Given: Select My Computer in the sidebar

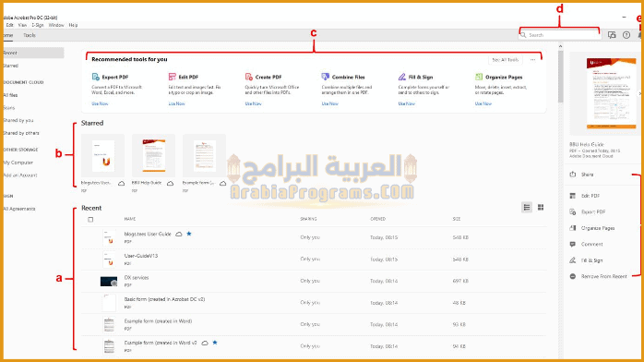Looking at the screenshot, I should [x=18, y=163].
